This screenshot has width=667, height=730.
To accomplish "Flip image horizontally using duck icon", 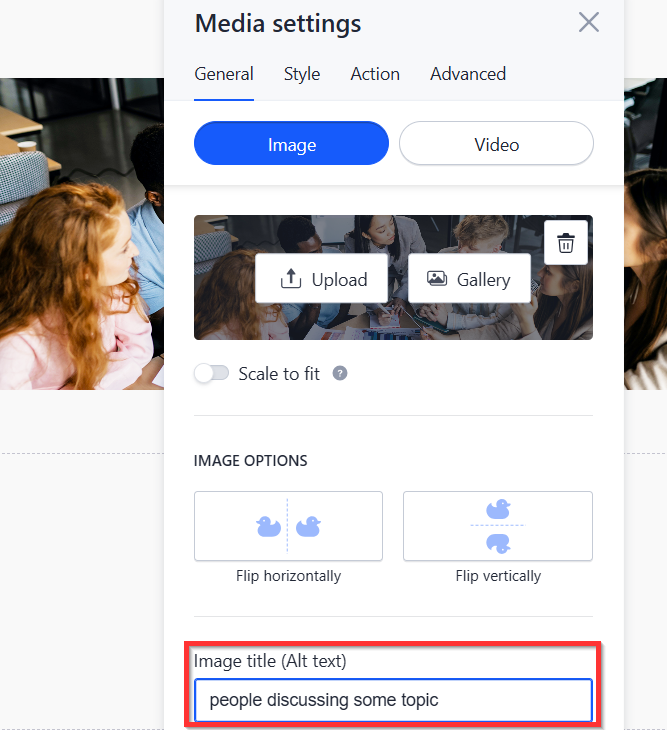I will 288,526.
